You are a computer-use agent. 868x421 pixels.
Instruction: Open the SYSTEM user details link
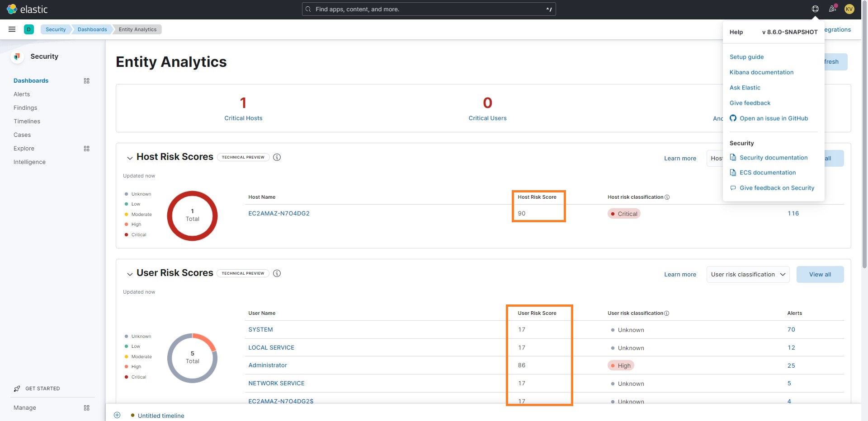pos(260,329)
